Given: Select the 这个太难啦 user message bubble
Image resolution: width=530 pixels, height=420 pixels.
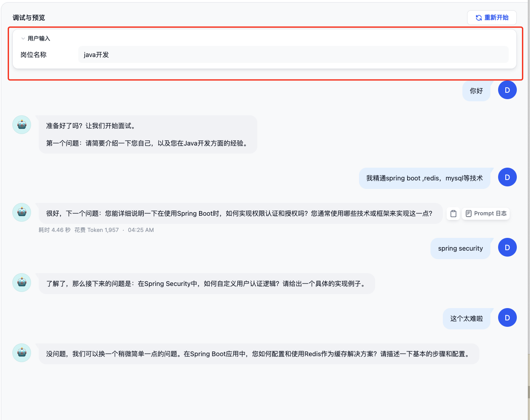Looking at the screenshot, I should click(466, 319).
